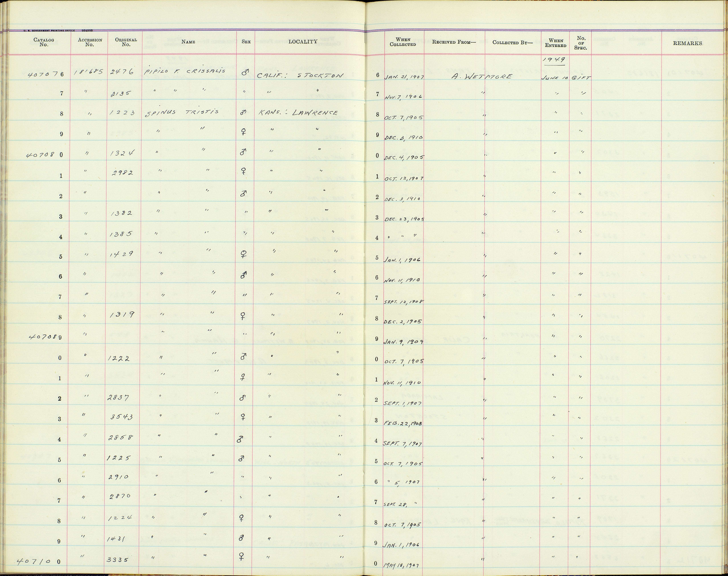Click collection date "Oct. 7, 1905" in row 8
Screen dimensions: 728x576
(404, 117)
